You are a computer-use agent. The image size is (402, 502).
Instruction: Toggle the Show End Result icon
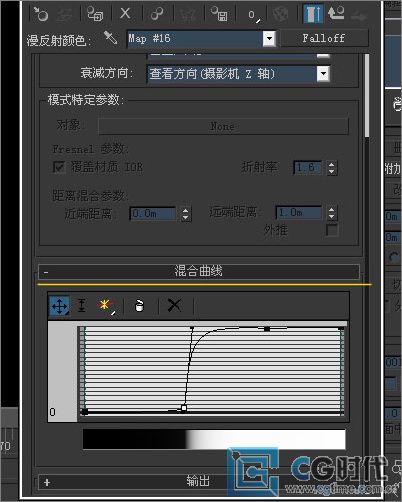tap(313, 14)
